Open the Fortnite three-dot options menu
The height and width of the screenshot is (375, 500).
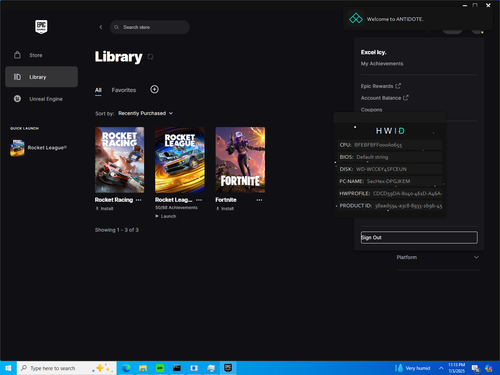tap(259, 200)
